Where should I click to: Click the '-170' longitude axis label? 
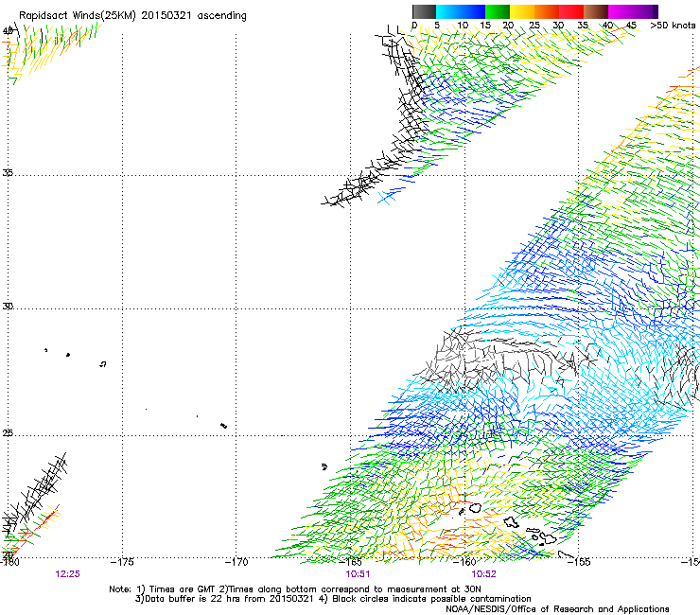[236, 562]
